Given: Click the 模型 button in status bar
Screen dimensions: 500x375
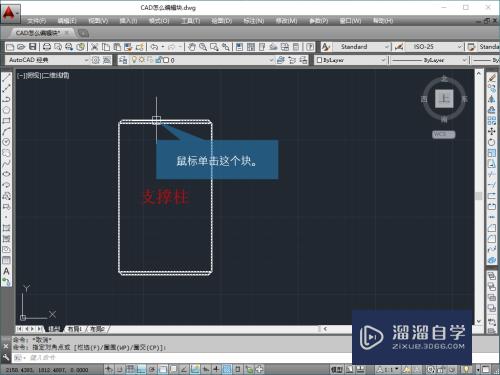Looking at the screenshot, I should pos(337,369).
